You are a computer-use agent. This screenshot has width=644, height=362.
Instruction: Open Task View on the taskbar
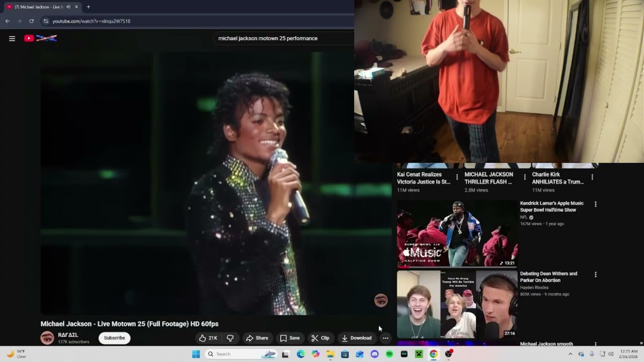(x=285, y=354)
